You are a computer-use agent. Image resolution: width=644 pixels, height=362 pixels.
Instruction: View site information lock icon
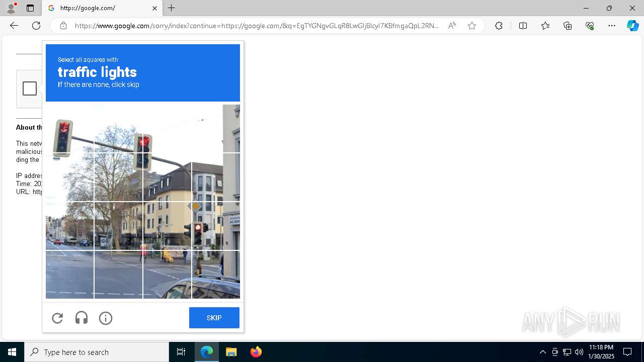(x=63, y=26)
